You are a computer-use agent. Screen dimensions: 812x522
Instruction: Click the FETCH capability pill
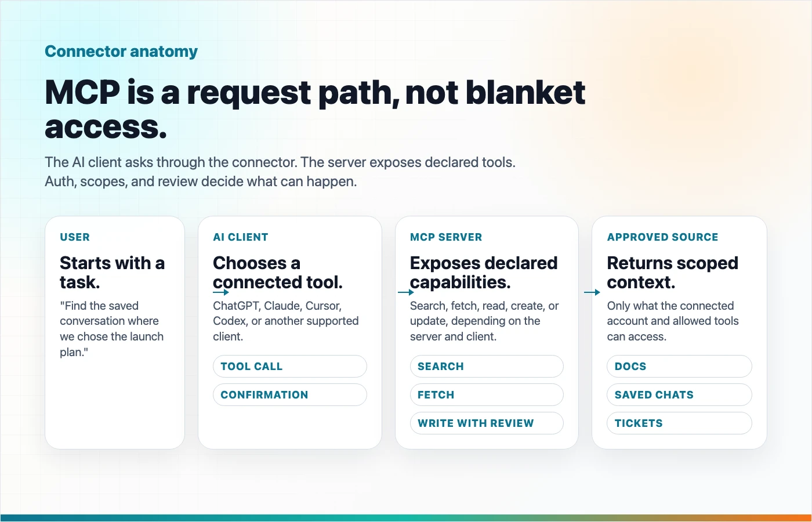click(x=487, y=395)
